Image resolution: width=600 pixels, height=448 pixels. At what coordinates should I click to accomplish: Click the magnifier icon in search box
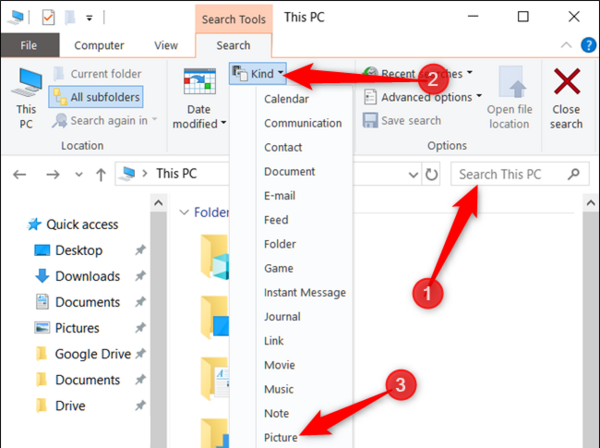coord(573,174)
